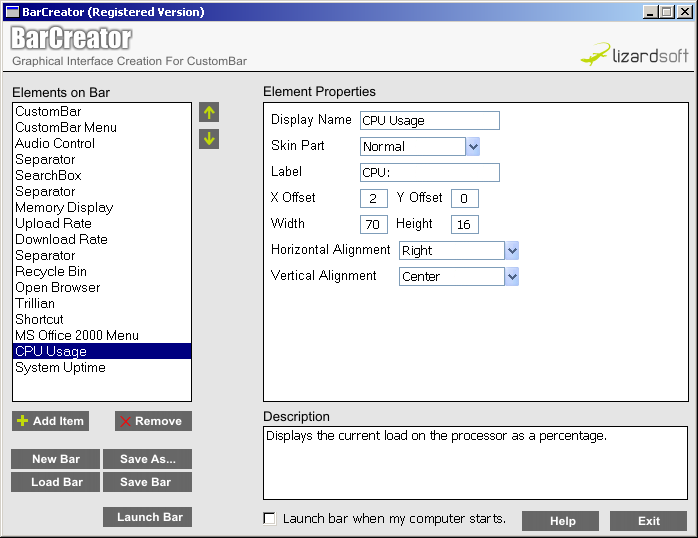This screenshot has height=538, width=698.
Task: Enable launch bar when computer starts
Action: 269,518
